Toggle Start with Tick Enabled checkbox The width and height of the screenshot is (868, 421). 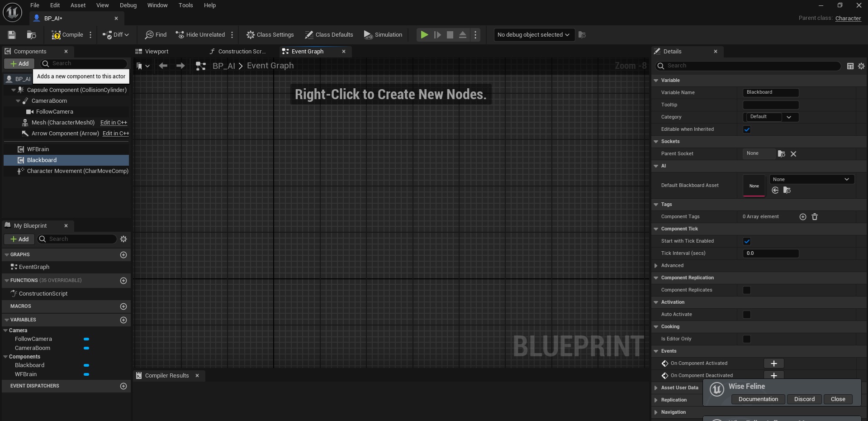click(747, 241)
